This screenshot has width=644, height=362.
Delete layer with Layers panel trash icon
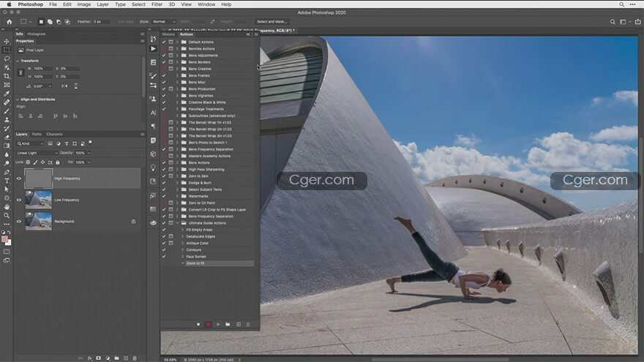[135, 358]
